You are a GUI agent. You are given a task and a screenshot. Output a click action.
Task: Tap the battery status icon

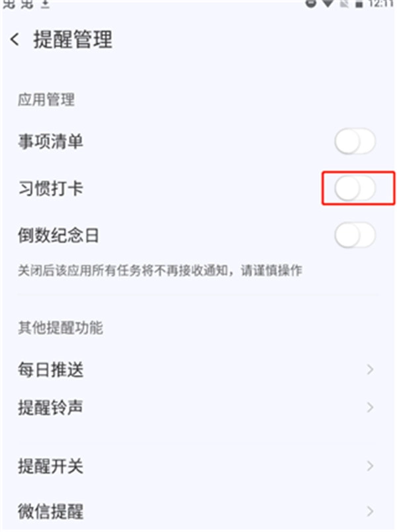pos(359,5)
